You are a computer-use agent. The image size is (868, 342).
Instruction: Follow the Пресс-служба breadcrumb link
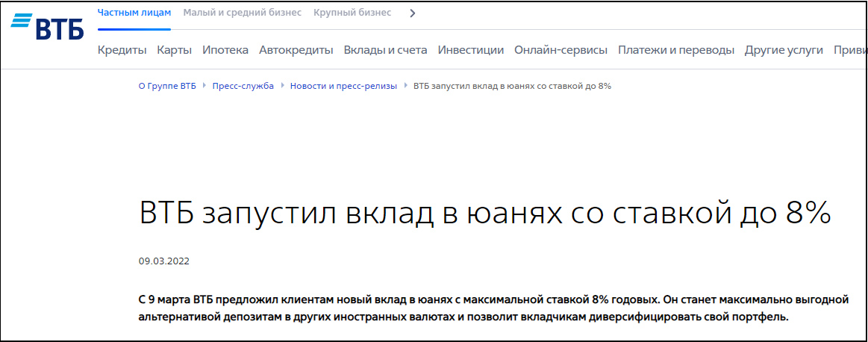click(243, 87)
